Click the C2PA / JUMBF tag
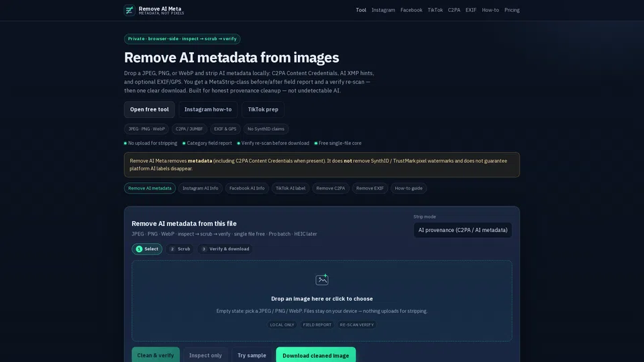 point(189,129)
